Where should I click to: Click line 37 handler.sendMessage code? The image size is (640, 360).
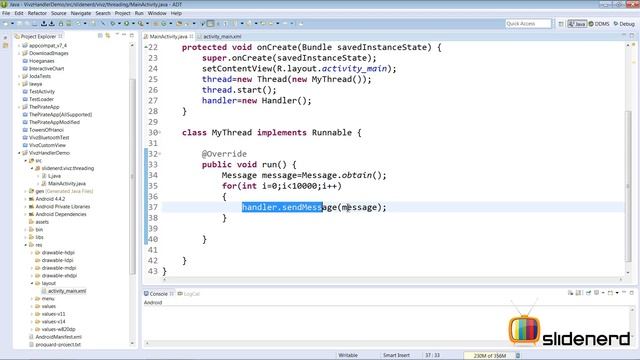pyautogui.click(x=314, y=207)
